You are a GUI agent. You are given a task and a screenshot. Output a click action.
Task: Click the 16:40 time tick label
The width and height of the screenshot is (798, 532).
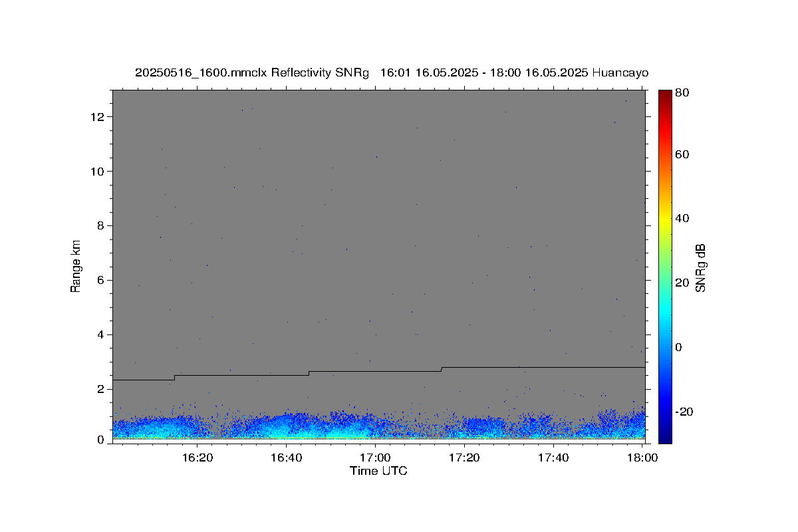pyautogui.click(x=287, y=458)
